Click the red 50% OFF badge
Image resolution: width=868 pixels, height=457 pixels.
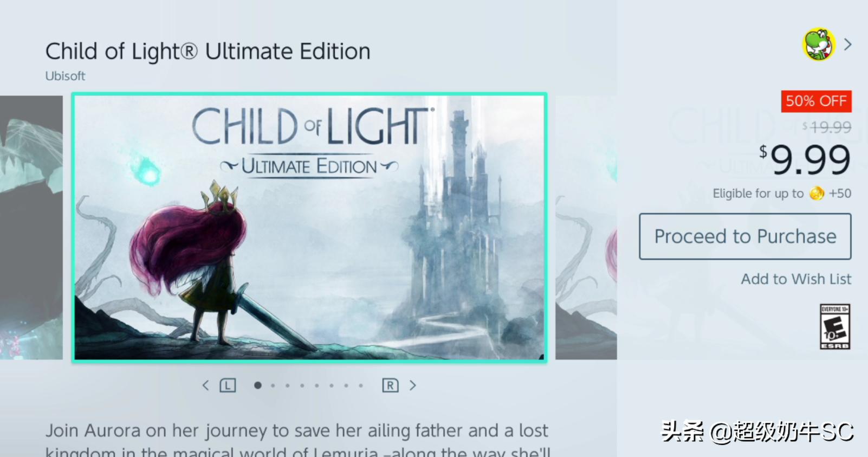(816, 101)
